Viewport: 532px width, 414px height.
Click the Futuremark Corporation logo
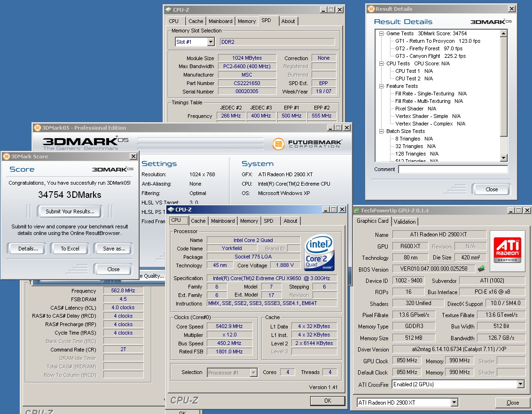pos(307,143)
